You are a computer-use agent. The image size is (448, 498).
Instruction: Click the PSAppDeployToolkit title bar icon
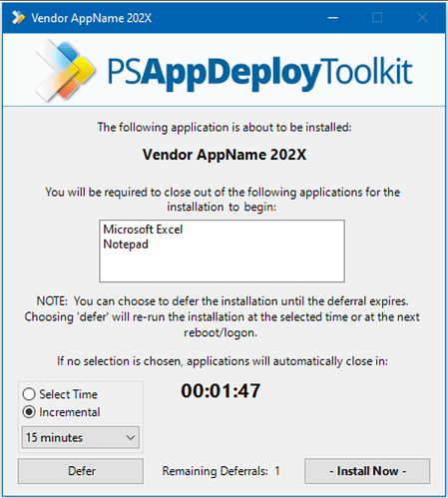point(18,17)
